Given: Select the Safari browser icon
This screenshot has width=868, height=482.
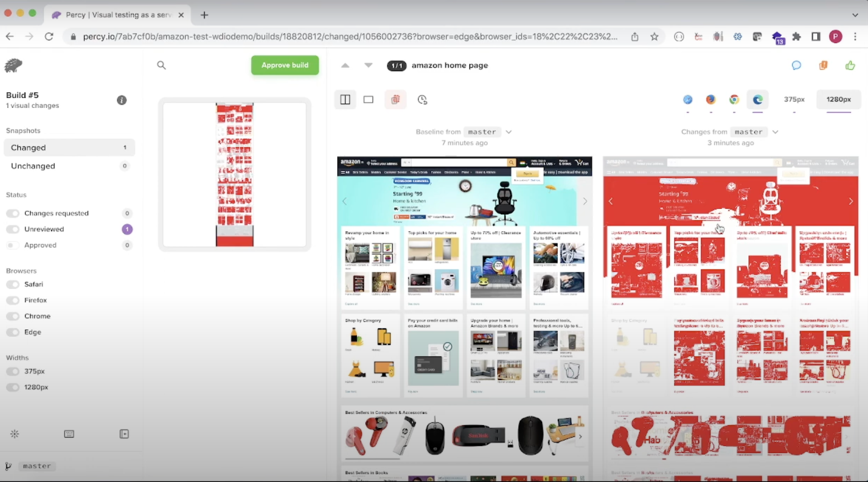Looking at the screenshot, I should (x=688, y=100).
